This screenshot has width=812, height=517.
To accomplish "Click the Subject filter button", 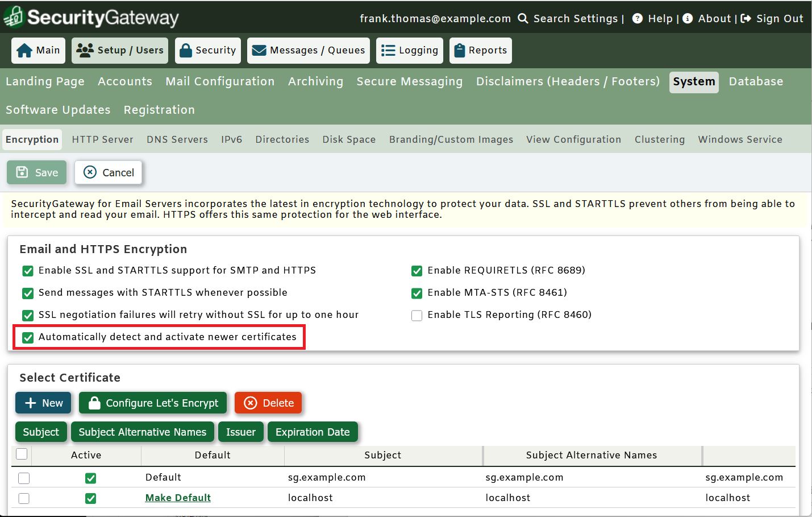I will click(x=41, y=432).
